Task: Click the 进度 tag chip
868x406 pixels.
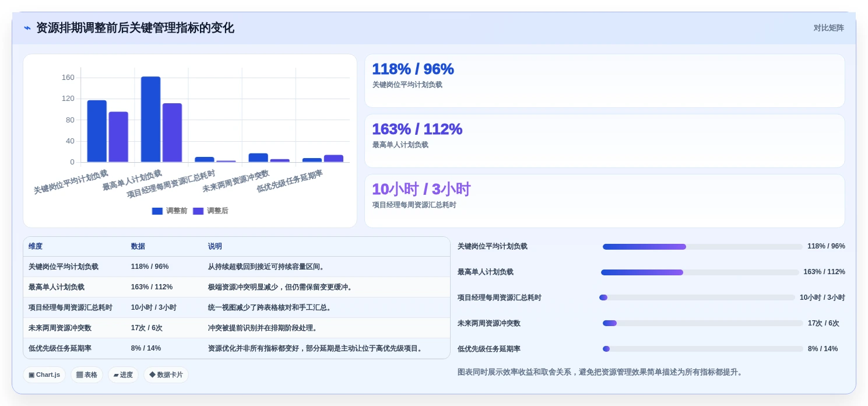Action: coord(123,374)
